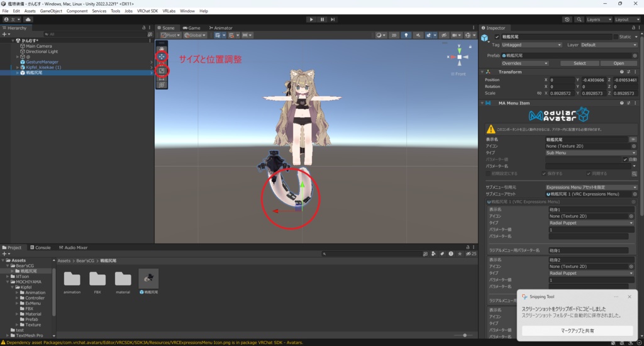Toggle hidden objects visibility in the Scene toolbar
Screen dimensions: 644x346
click(x=443, y=35)
